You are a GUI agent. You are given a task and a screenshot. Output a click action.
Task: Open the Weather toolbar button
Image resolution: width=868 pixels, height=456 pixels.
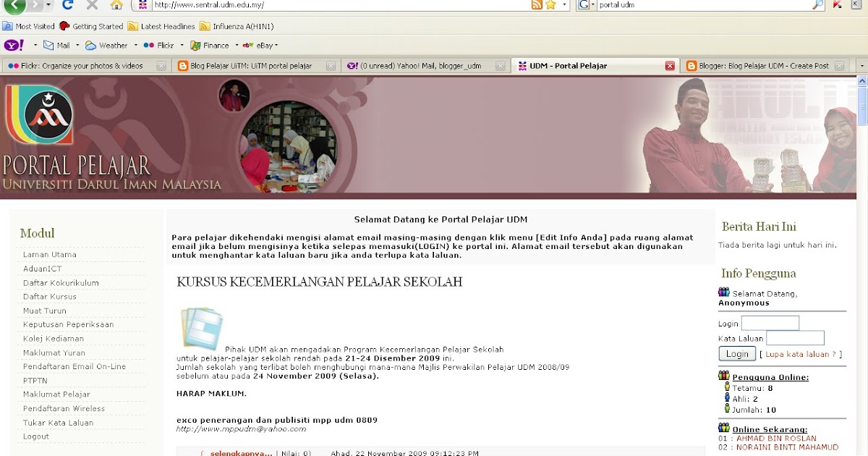coord(106,45)
